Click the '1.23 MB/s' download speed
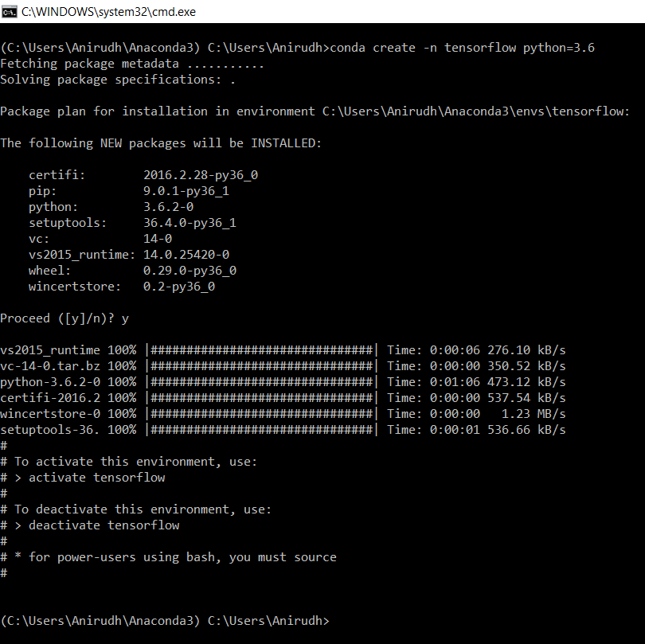 click(x=534, y=414)
